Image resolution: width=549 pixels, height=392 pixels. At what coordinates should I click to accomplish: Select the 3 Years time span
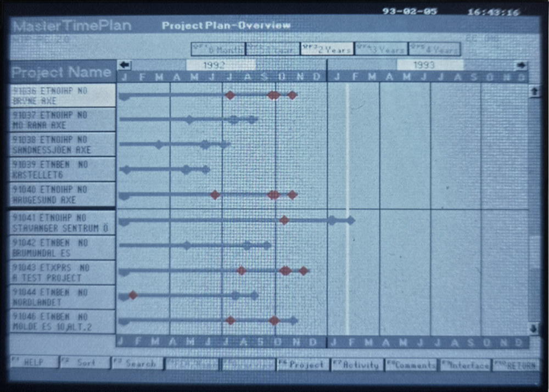[x=381, y=49]
